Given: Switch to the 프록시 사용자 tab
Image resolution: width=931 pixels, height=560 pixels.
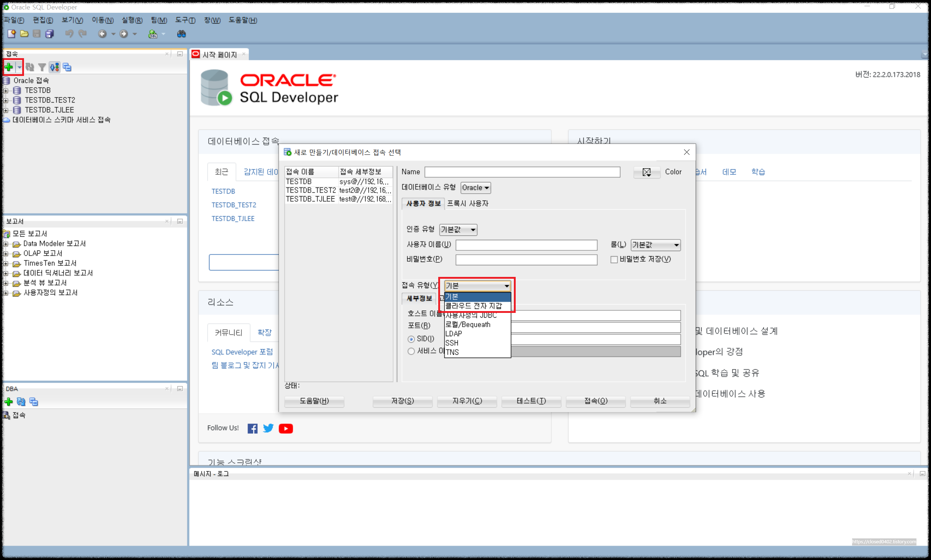Looking at the screenshot, I should click(467, 204).
